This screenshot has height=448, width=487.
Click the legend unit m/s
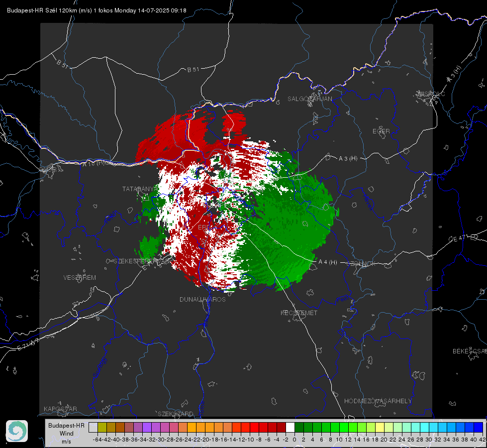click(67, 441)
